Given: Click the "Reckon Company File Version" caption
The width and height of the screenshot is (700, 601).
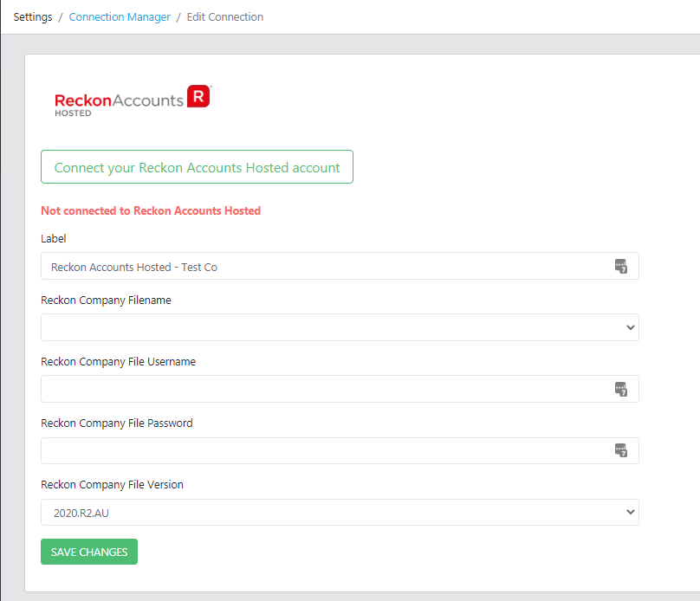Looking at the screenshot, I should point(112,485).
